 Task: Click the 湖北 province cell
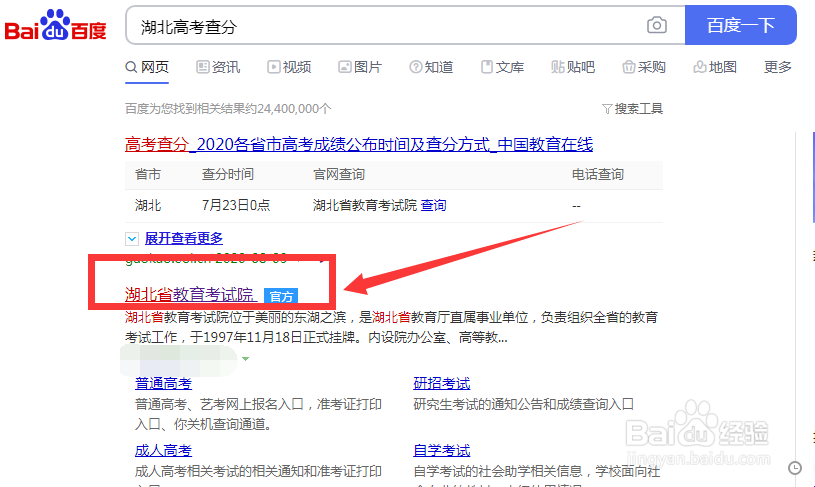(x=148, y=205)
